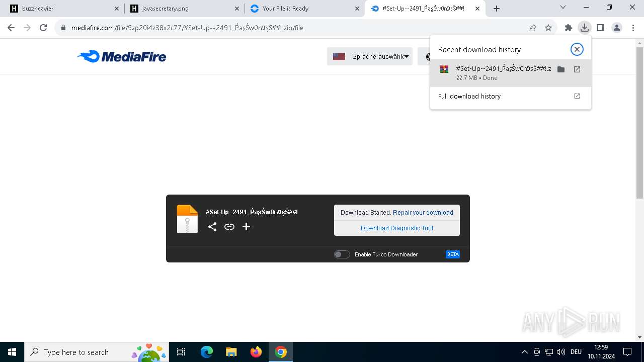
Task: Click the BETA badge
Action: coord(453,254)
